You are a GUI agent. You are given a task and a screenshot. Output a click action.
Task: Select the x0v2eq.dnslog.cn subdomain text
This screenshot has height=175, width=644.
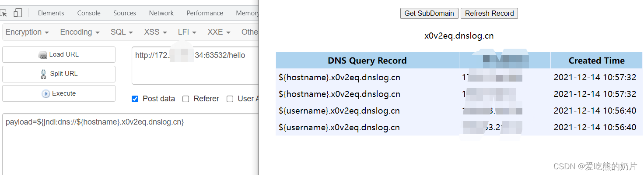tap(459, 36)
